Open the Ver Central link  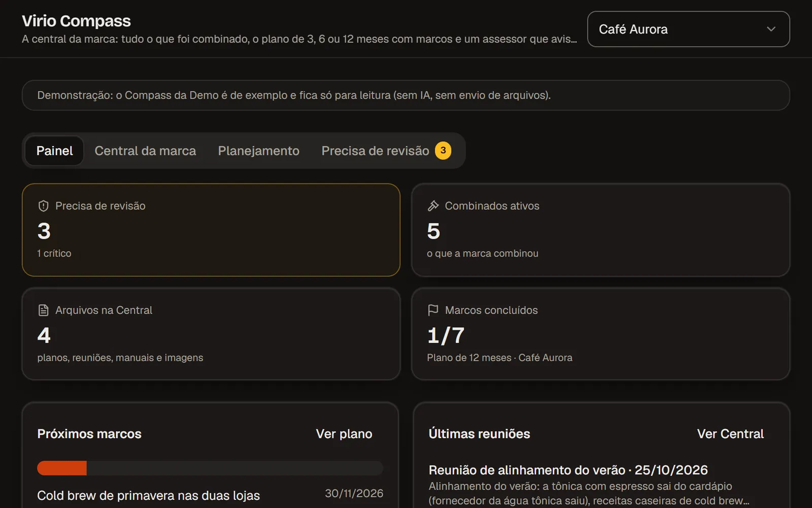pyautogui.click(x=730, y=434)
